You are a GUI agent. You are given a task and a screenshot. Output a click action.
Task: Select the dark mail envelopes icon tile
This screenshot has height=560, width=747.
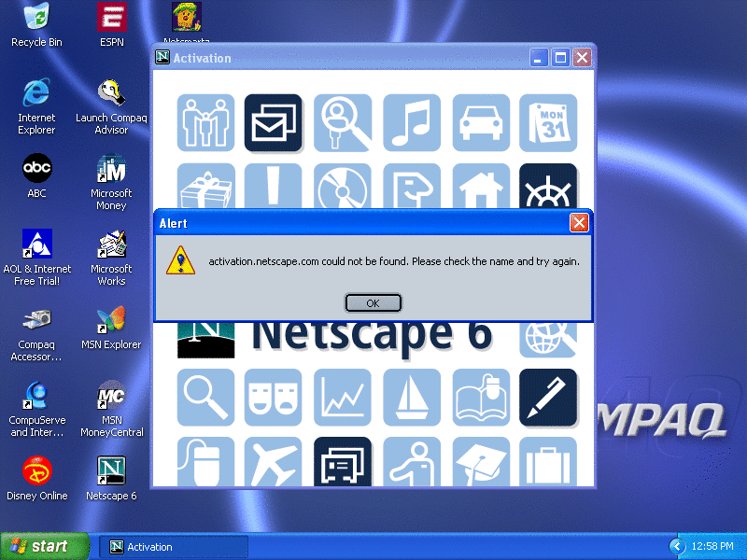click(273, 123)
